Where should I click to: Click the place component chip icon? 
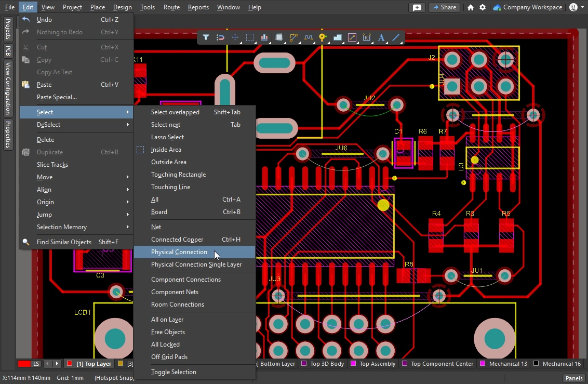[279, 37]
